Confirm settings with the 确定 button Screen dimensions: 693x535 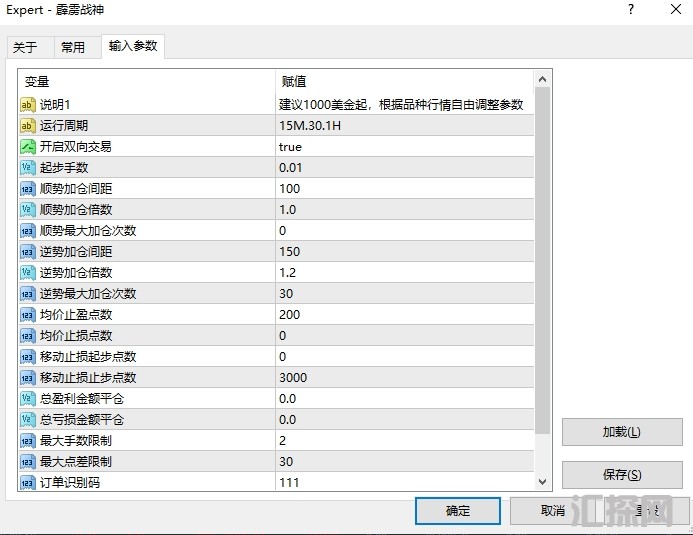tap(458, 511)
